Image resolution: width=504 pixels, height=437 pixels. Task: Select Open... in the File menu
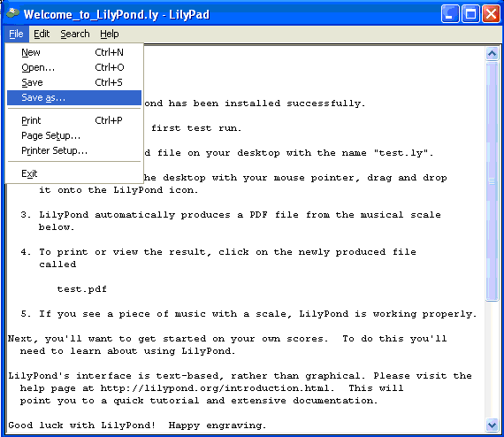point(74,67)
